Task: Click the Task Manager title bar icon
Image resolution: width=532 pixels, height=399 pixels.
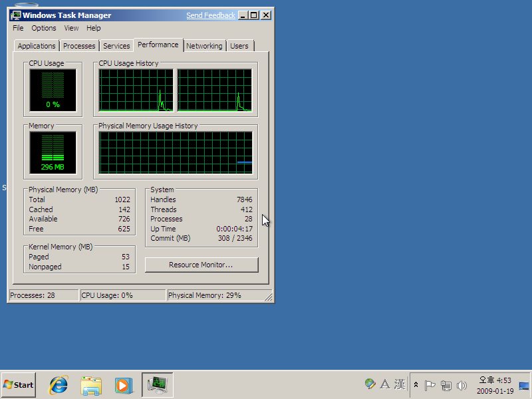Action: pos(15,15)
